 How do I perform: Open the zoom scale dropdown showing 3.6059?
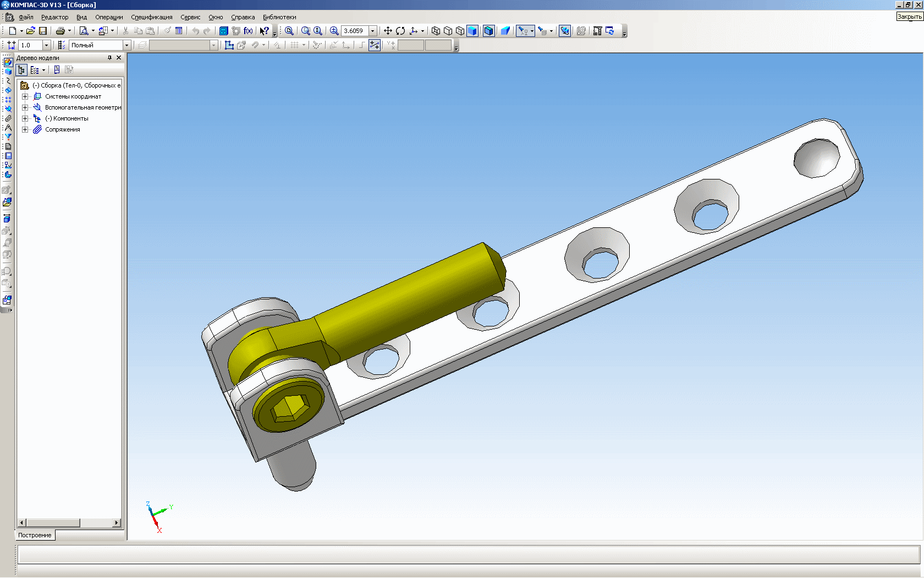[373, 31]
